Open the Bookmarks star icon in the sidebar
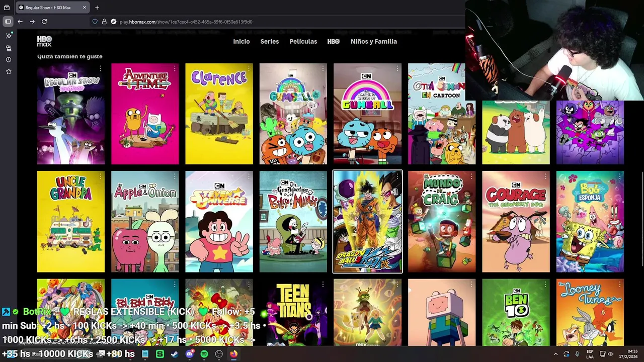Viewport: 644px width, 362px height. point(9,71)
